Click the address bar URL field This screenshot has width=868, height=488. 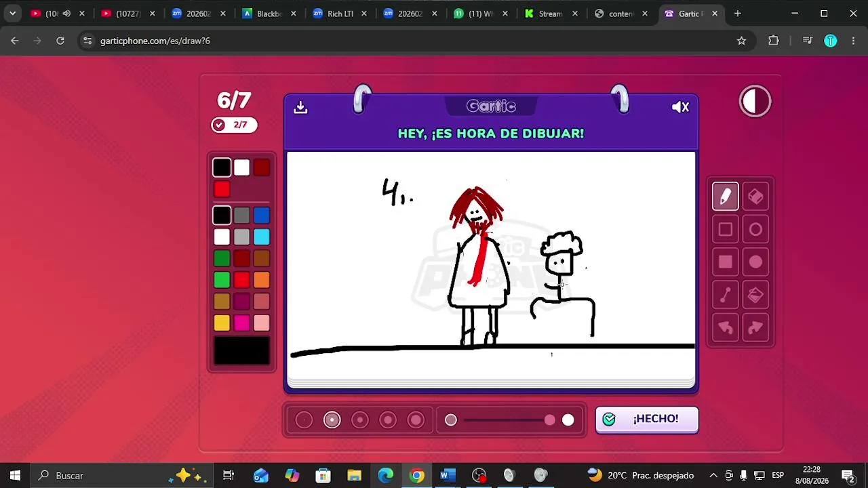point(416,41)
